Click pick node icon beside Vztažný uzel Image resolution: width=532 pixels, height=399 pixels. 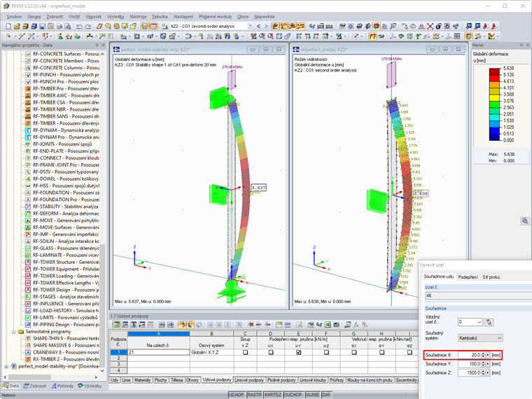[489, 322]
